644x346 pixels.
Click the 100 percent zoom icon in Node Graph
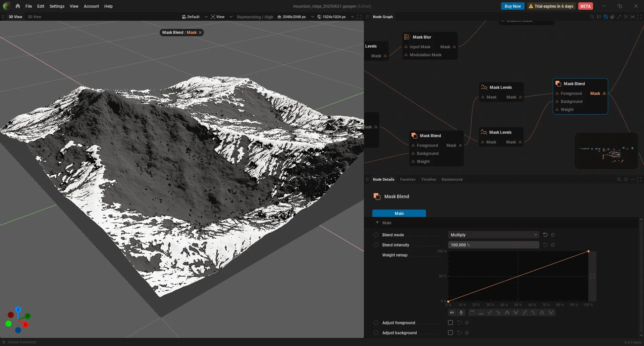(x=633, y=17)
